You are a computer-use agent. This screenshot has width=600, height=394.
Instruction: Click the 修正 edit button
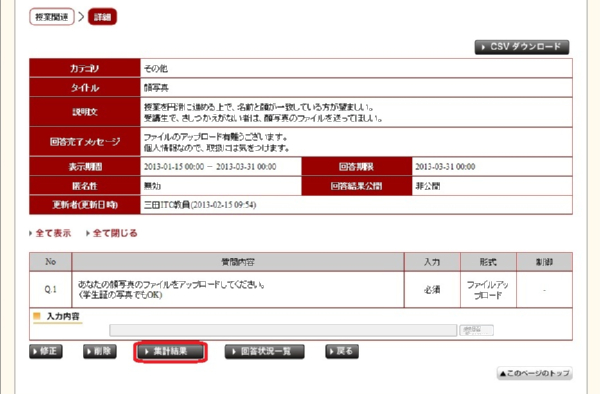click(x=46, y=351)
